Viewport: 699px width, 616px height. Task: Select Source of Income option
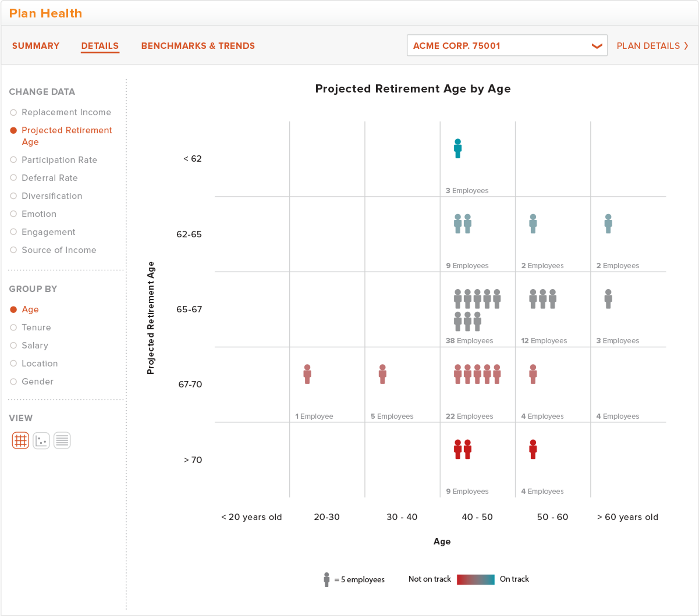(x=14, y=250)
